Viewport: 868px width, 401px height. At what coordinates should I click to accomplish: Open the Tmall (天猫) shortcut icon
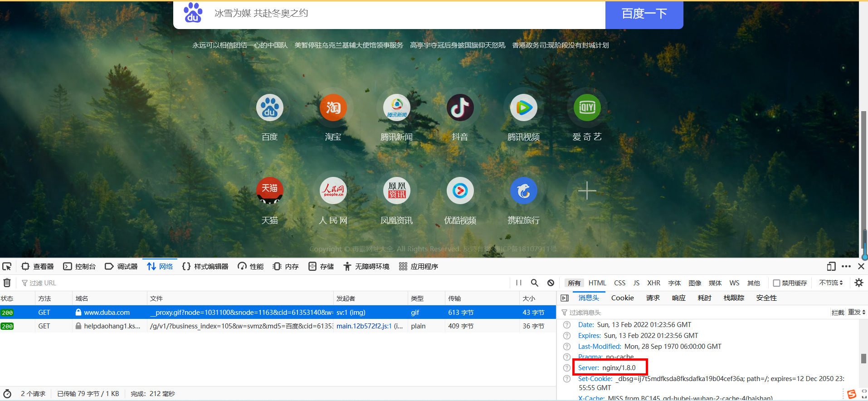[270, 191]
